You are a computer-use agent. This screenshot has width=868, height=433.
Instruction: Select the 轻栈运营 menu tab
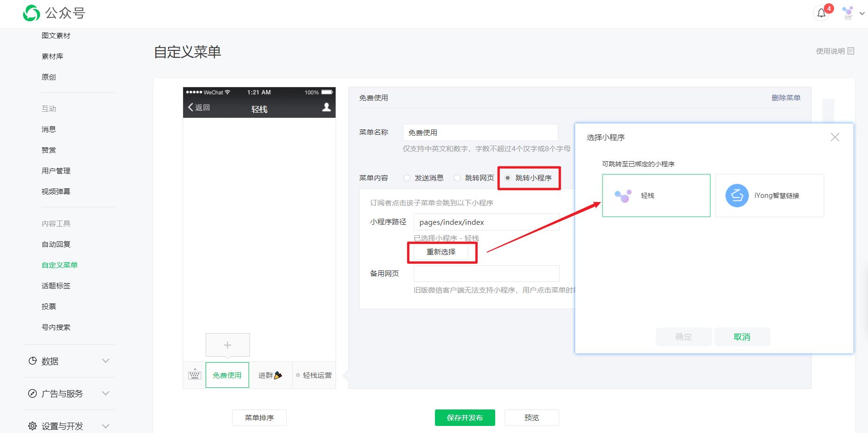coord(314,375)
